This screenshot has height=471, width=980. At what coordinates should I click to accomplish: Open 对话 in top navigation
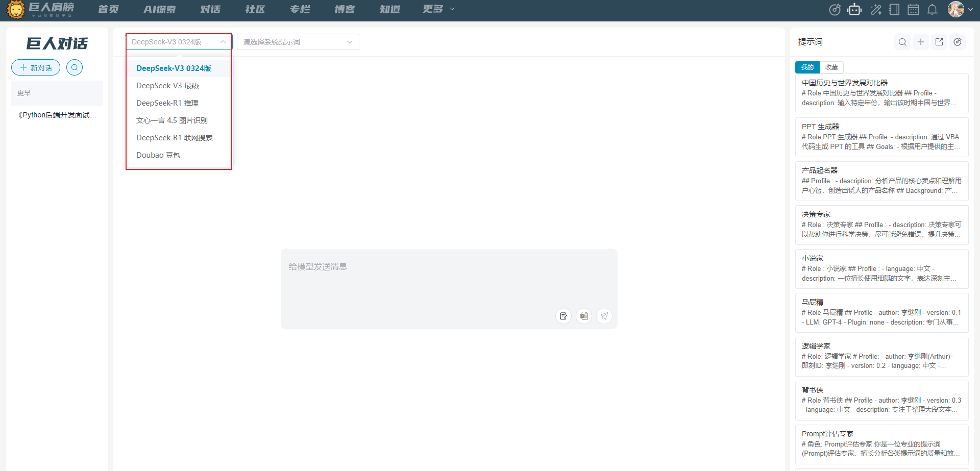coord(210,9)
